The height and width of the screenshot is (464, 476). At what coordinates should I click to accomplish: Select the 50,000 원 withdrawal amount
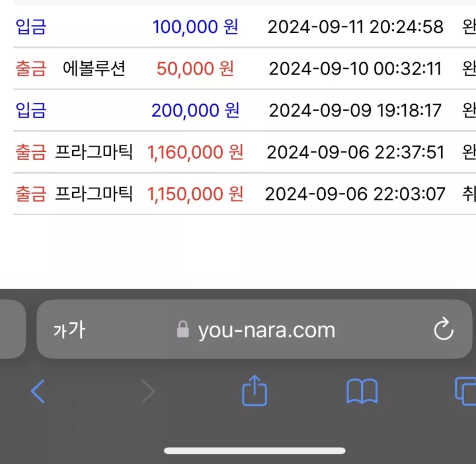click(195, 68)
